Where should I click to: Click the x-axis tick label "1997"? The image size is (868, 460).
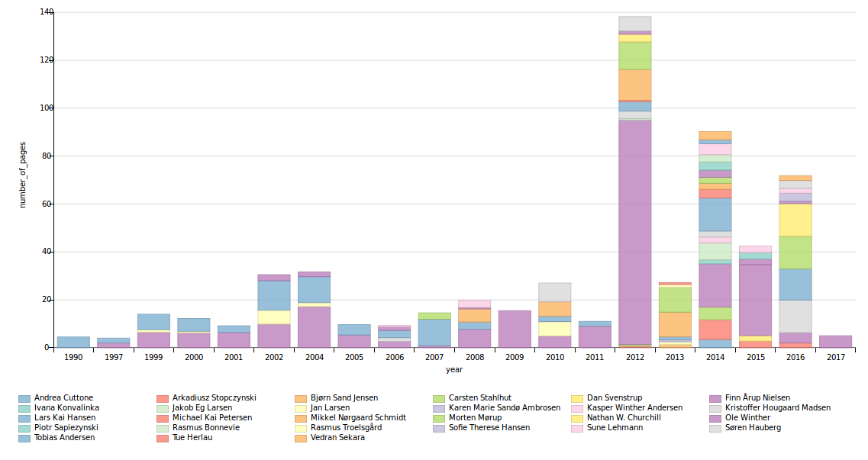coord(114,358)
